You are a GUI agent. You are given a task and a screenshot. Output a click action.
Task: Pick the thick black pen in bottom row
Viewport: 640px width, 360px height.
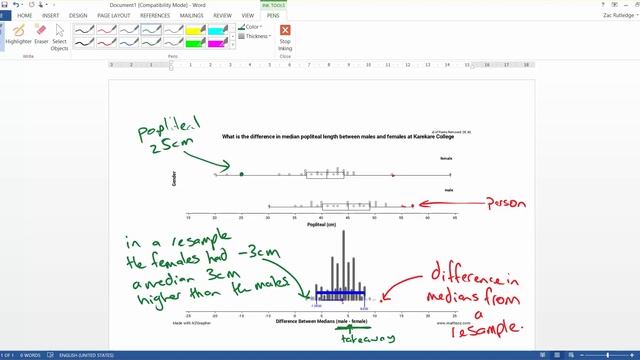click(84, 42)
